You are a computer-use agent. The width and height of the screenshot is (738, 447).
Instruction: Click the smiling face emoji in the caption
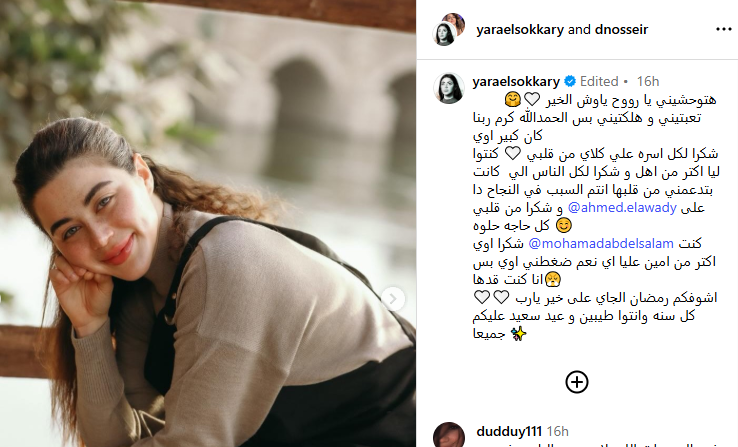[563, 225]
